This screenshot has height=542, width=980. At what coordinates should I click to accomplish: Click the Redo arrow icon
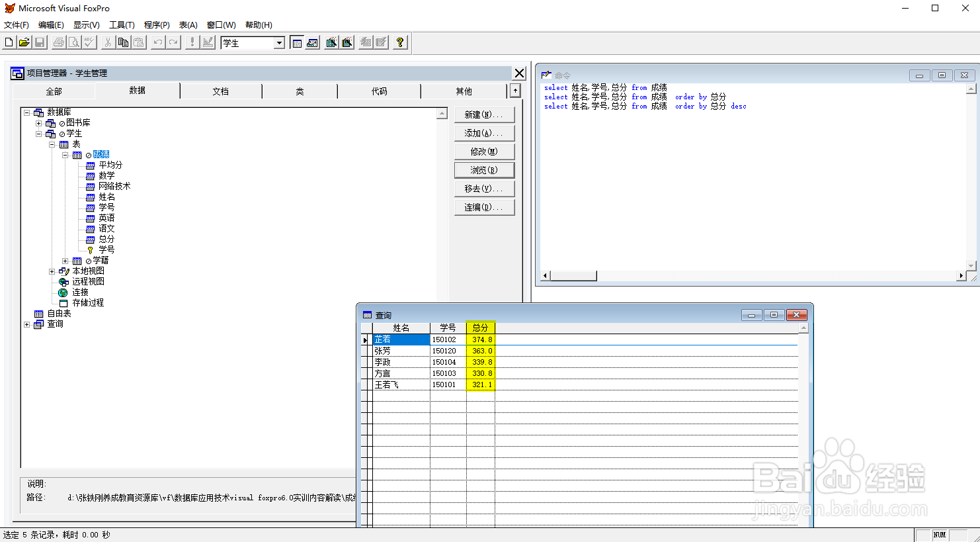173,42
